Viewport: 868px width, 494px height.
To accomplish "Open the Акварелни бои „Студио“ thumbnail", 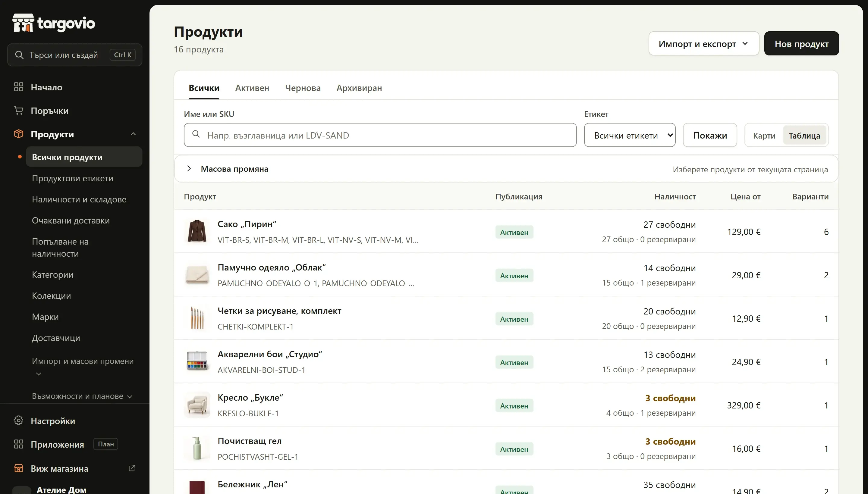I will [x=197, y=361].
